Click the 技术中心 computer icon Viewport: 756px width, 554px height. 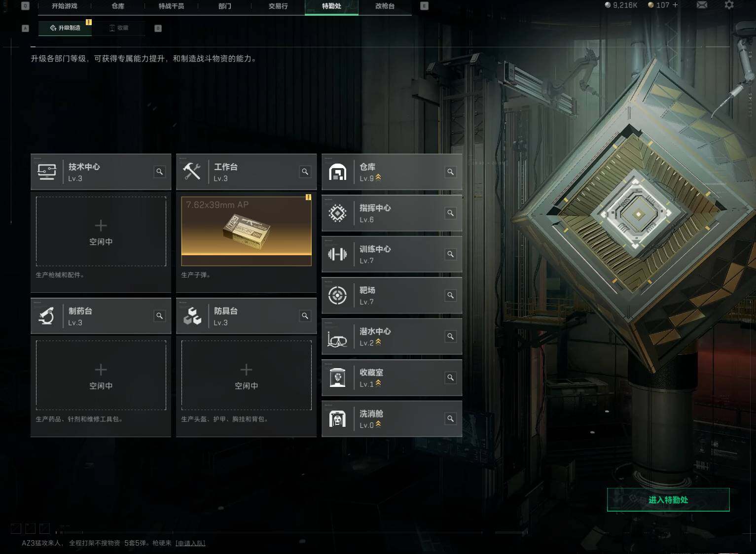point(47,172)
